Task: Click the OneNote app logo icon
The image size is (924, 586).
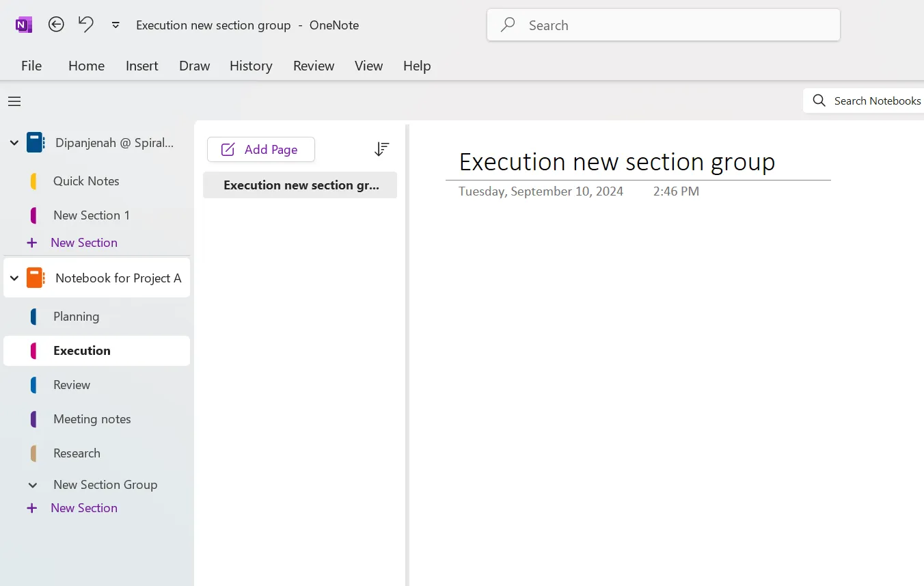Action: [x=24, y=25]
